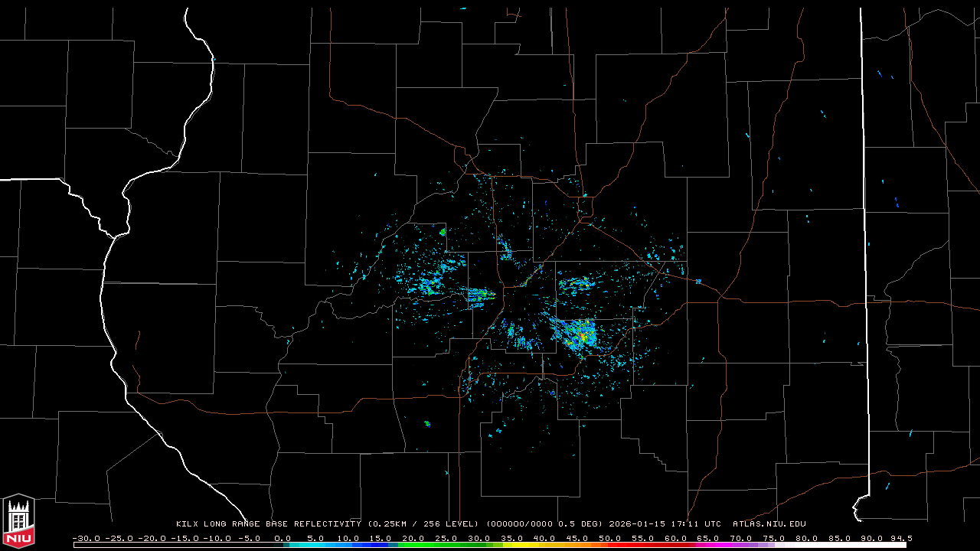The height and width of the screenshot is (551, 980).
Task: Click the 70.0 scale label
Action: pyautogui.click(x=741, y=538)
